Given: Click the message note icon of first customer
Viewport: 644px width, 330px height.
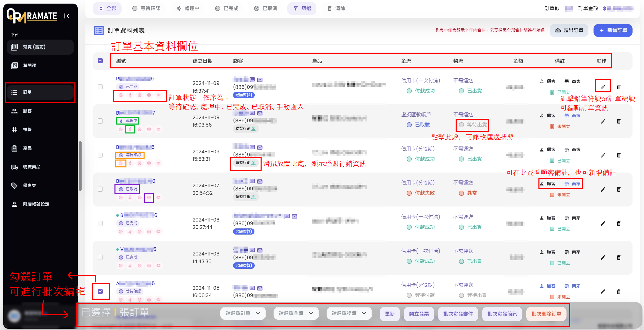Looking at the screenshot, I should [252, 80].
